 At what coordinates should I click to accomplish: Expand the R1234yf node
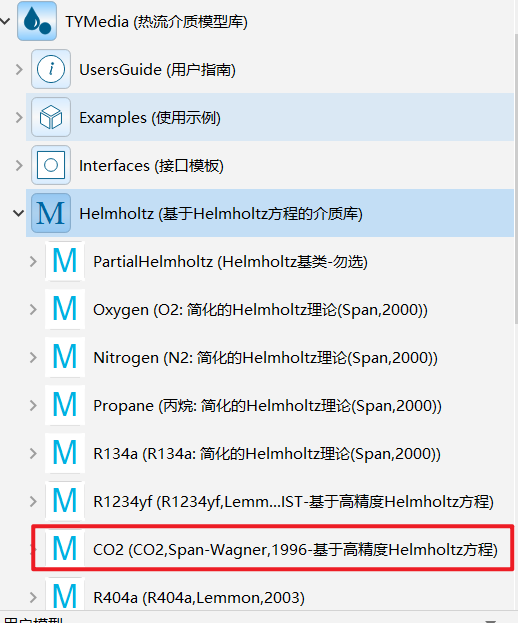tap(33, 501)
